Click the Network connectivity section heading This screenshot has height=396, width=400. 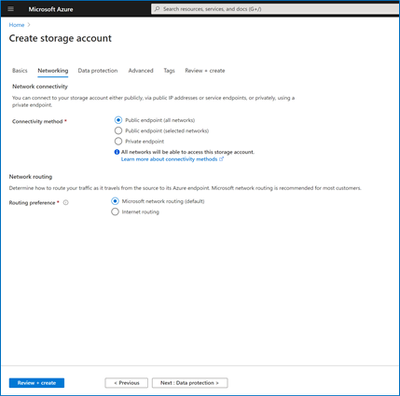pyautogui.click(x=40, y=87)
